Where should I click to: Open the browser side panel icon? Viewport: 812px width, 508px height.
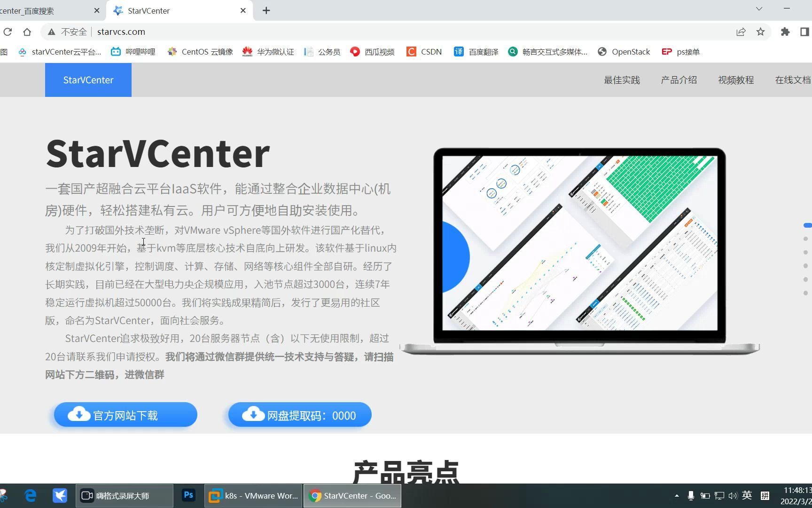(x=804, y=32)
